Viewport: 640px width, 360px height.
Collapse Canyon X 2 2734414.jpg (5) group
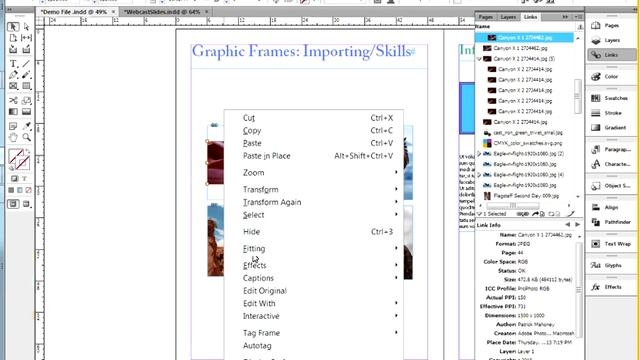click(479, 59)
